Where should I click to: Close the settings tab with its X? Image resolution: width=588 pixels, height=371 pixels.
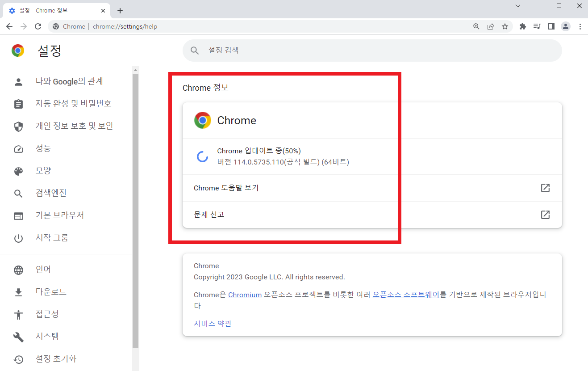coord(103,11)
